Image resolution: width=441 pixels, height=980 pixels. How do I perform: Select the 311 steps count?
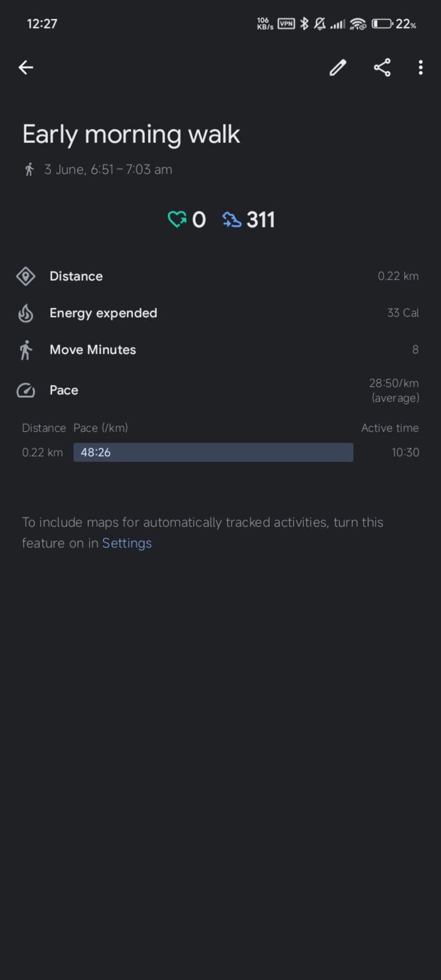click(x=261, y=220)
